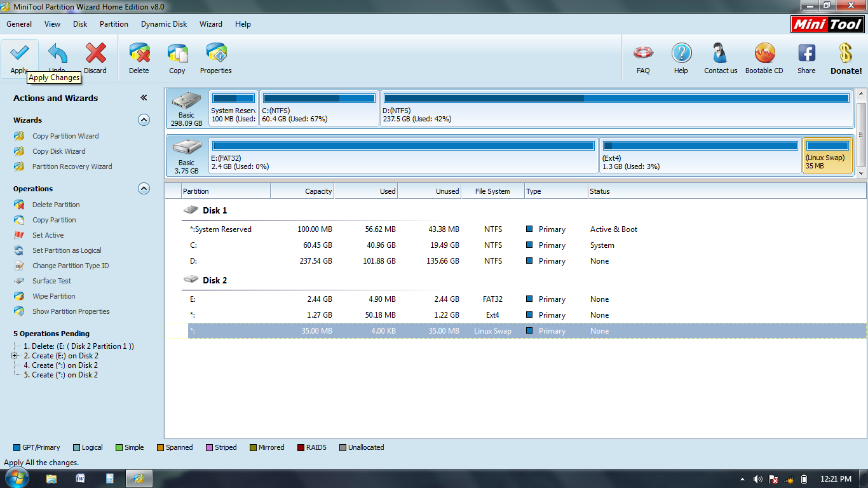Click the clock showing 12:21 PM
This screenshot has height=488, width=868.
[836, 479]
